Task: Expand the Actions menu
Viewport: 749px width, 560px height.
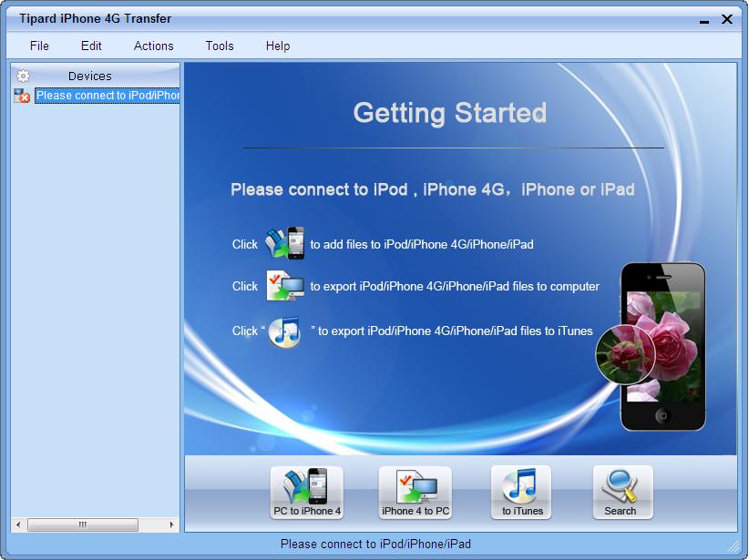Action: [x=153, y=46]
